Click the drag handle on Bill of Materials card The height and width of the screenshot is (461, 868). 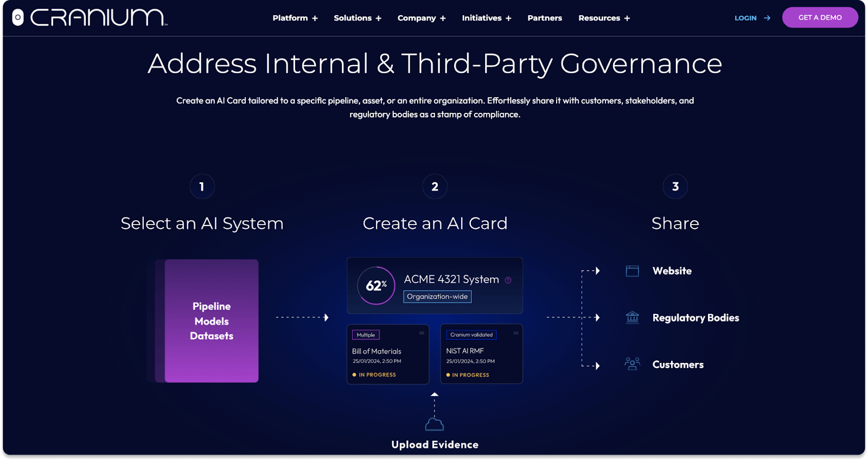[x=422, y=333]
